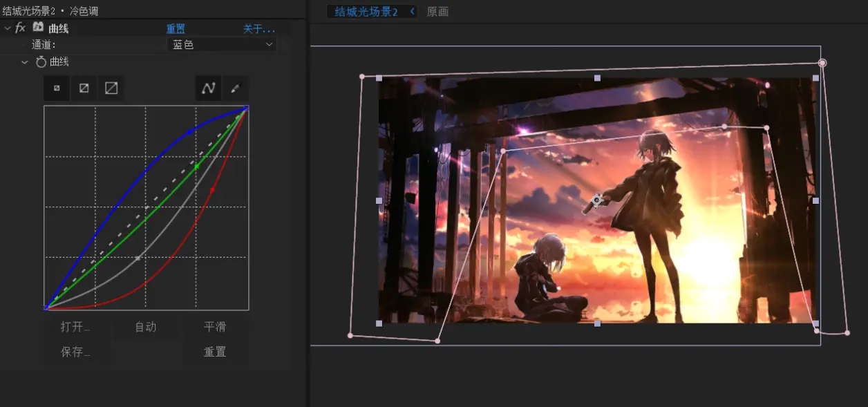Click the animation preset icon beside 曲线 title

[38, 28]
